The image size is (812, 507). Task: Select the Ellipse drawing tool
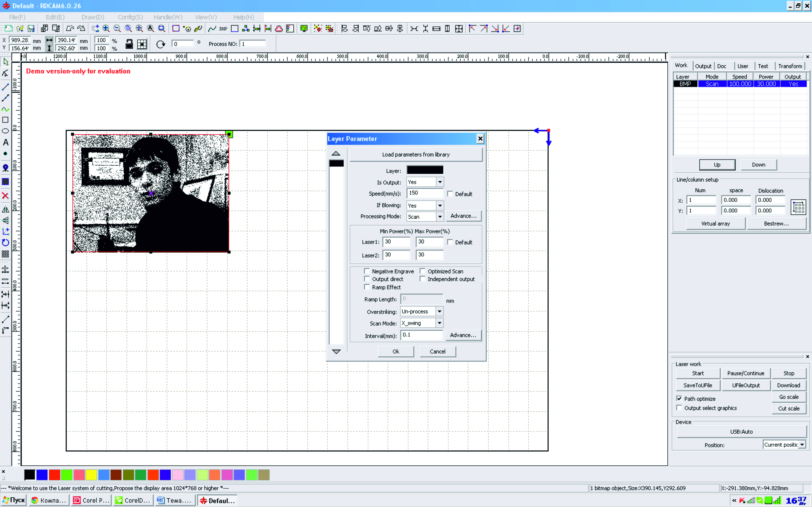point(5,131)
